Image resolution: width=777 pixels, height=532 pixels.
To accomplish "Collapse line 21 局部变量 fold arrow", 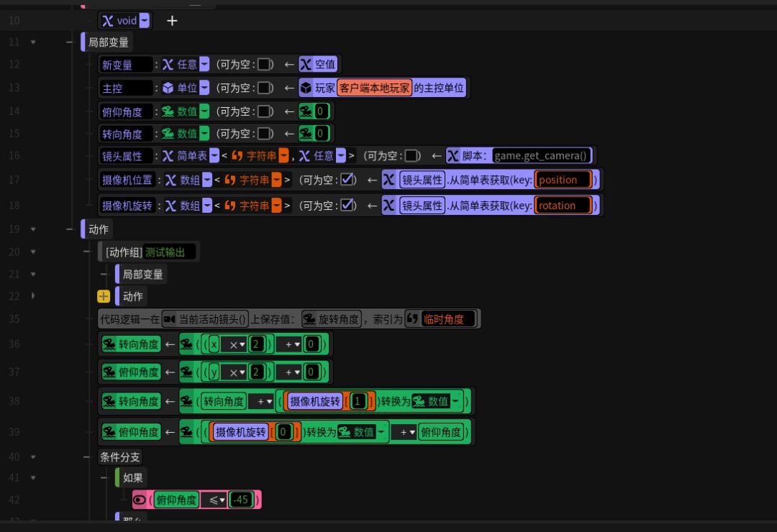I will (33, 275).
